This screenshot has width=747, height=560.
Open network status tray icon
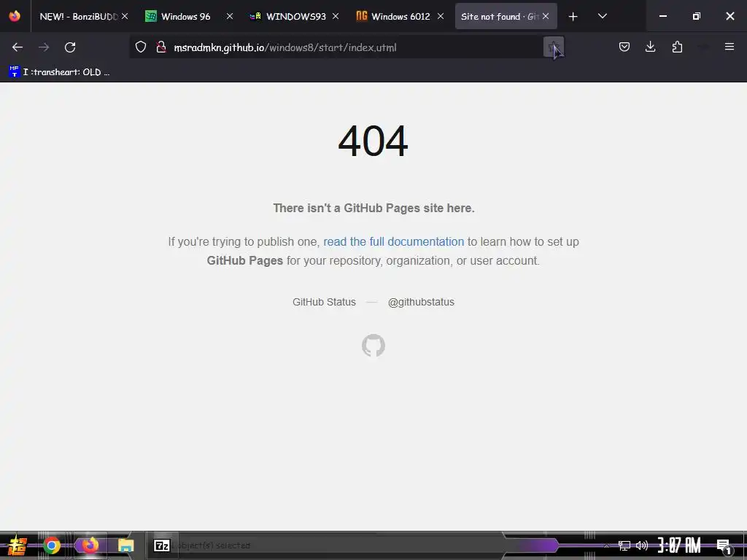click(624, 545)
